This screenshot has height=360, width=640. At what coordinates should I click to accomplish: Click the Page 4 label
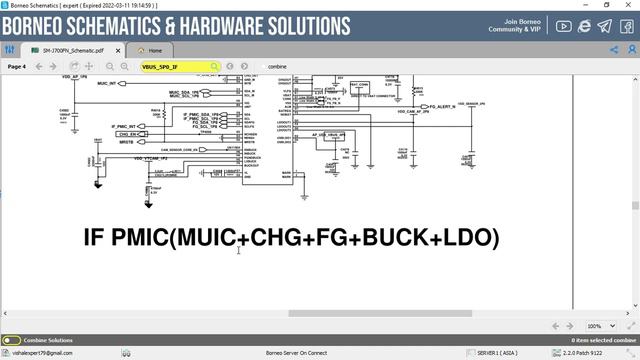(x=17, y=67)
